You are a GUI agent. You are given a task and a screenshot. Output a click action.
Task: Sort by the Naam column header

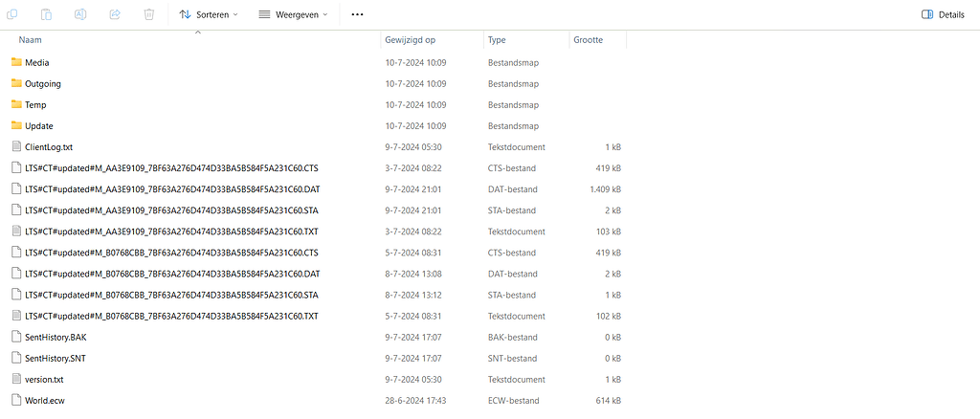30,39
